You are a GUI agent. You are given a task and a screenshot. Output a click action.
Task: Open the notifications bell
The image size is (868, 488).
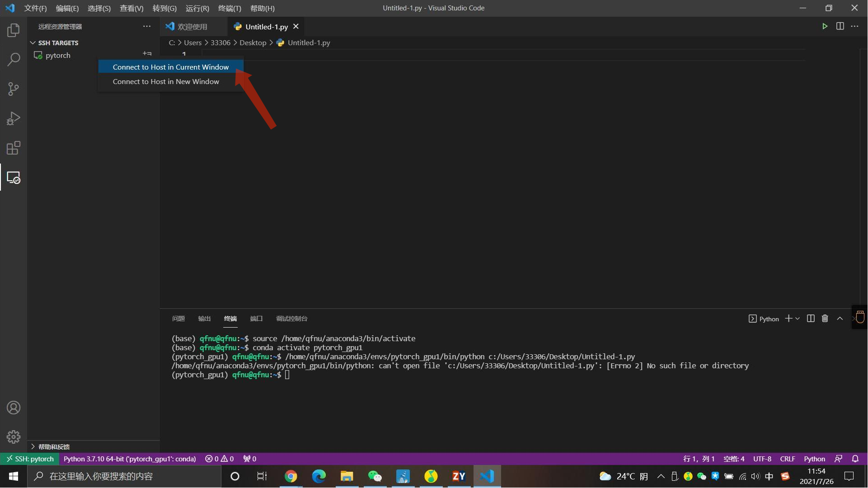coord(855,459)
